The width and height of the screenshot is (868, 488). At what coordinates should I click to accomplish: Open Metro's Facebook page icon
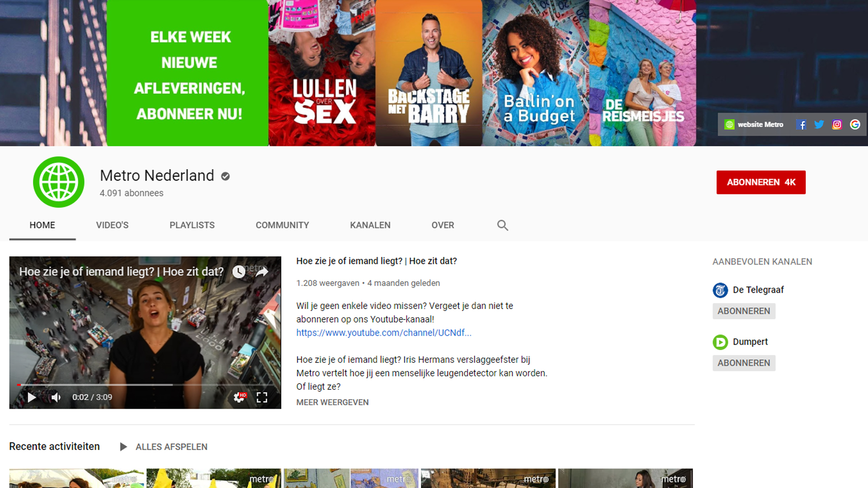801,125
